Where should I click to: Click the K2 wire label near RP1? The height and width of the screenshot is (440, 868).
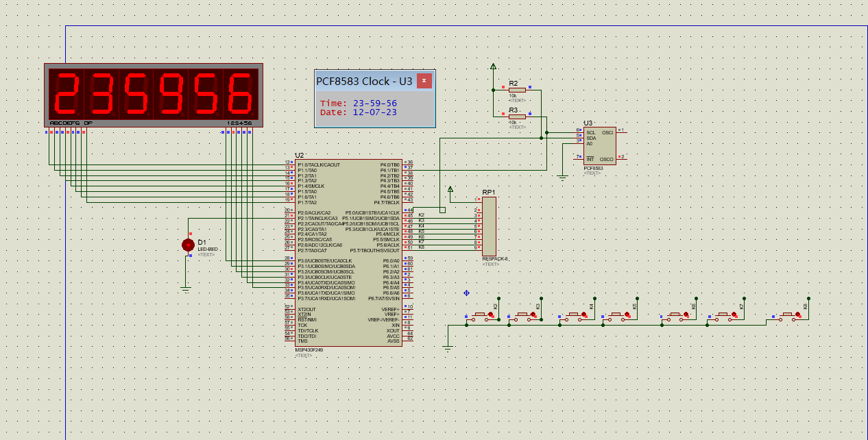coord(421,215)
